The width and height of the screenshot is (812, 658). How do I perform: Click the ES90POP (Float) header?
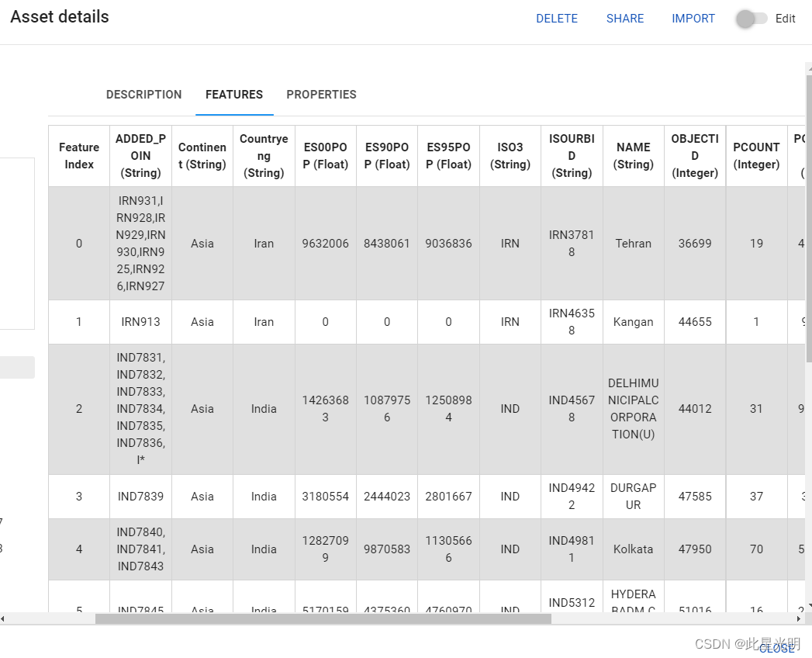(x=387, y=155)
